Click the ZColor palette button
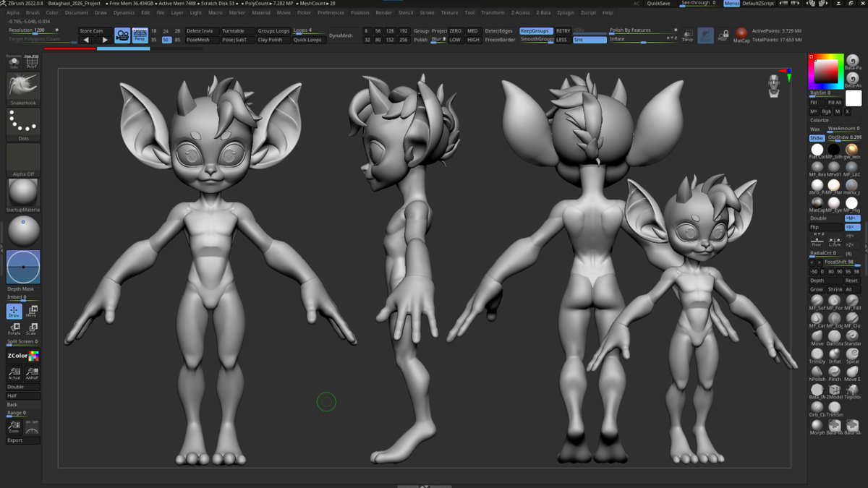868x488 pixels. point(23,356)
